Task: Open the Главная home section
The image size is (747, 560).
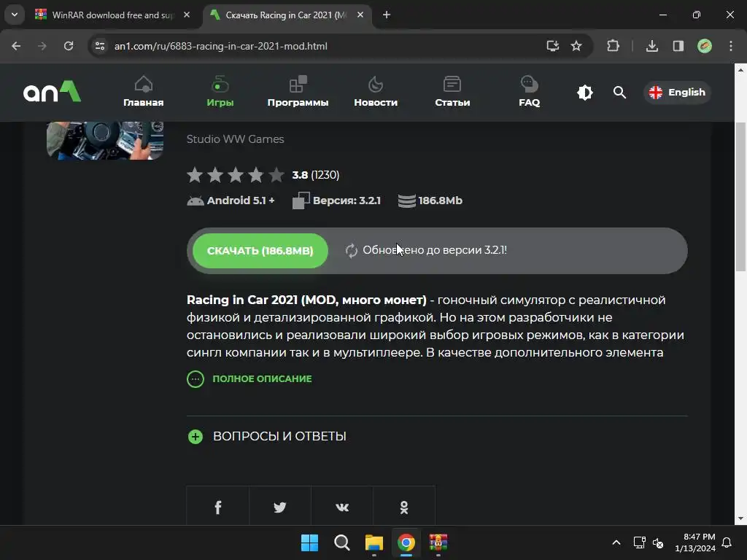Action: (144, 92)
